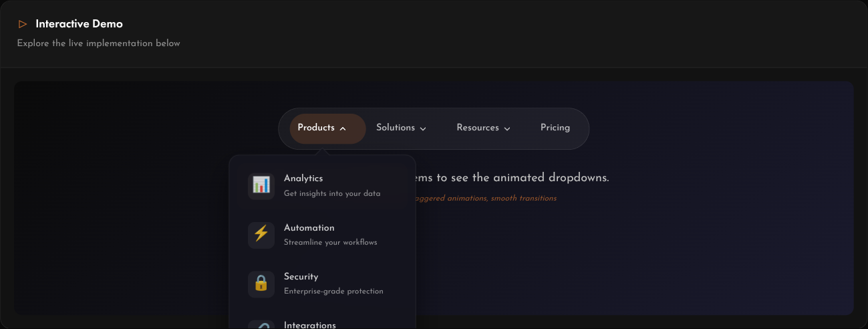Click the "Streamline your workflows" text
This screenshot has width=868, height=329.
(331, 242)
